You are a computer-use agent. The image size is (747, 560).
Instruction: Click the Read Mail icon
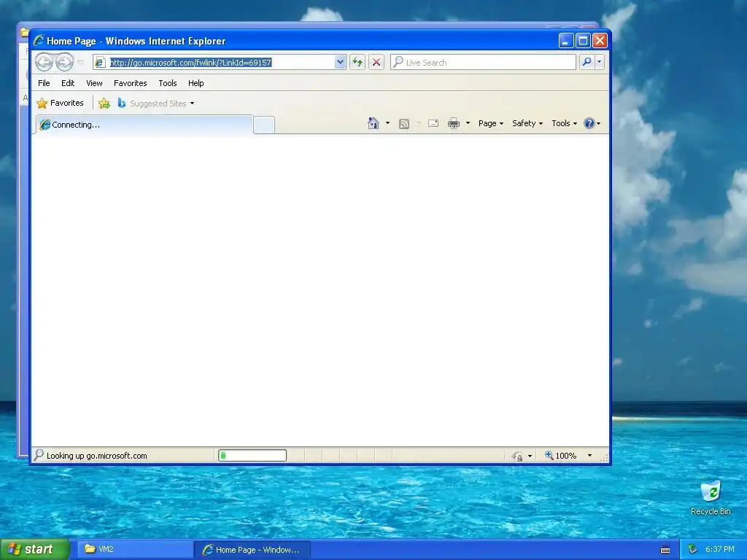pyautogui.click(x=433, y=123)
